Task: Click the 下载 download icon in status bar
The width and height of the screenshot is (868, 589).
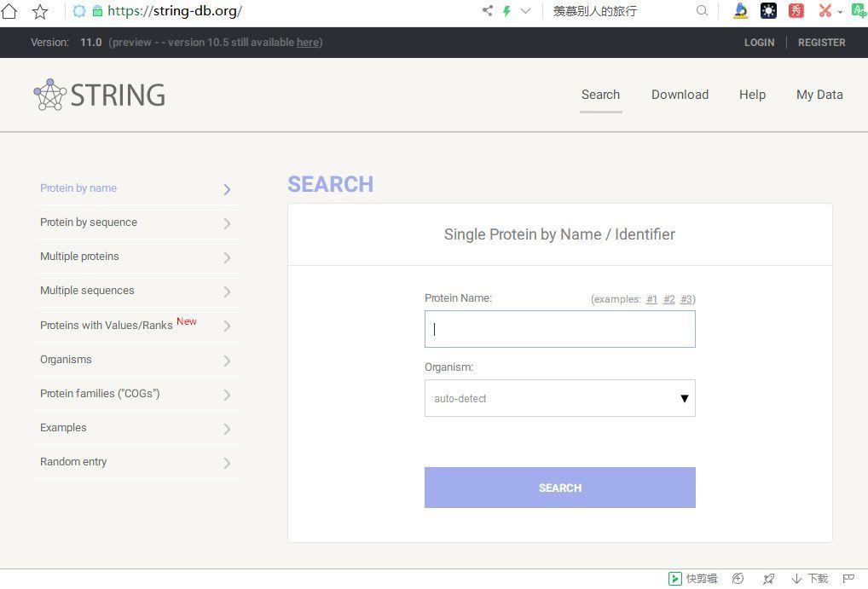Action: [810, 578]
